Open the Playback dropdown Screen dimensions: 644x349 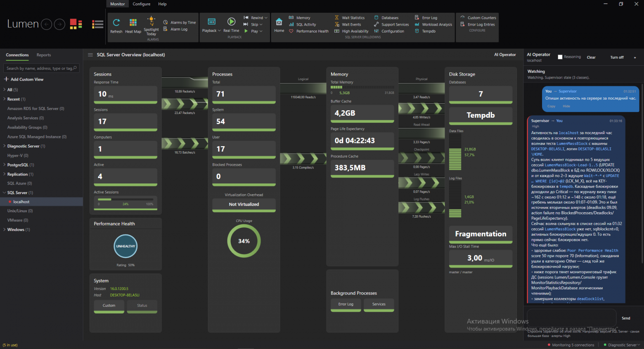click(211, 25)
